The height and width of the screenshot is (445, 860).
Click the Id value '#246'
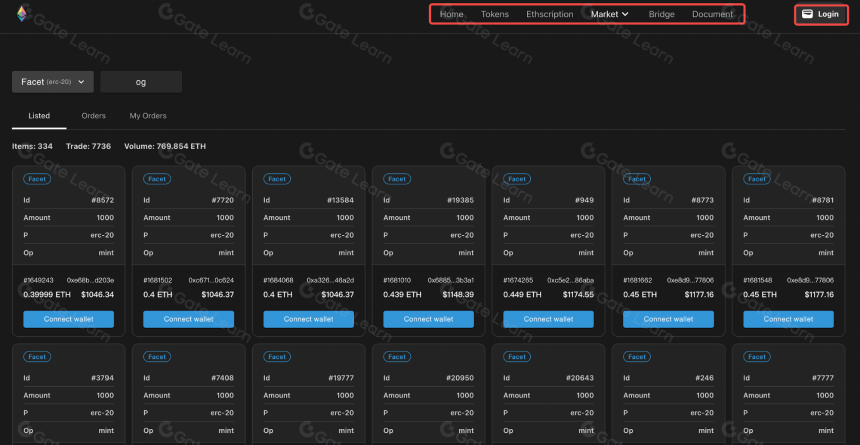(704, 378)
